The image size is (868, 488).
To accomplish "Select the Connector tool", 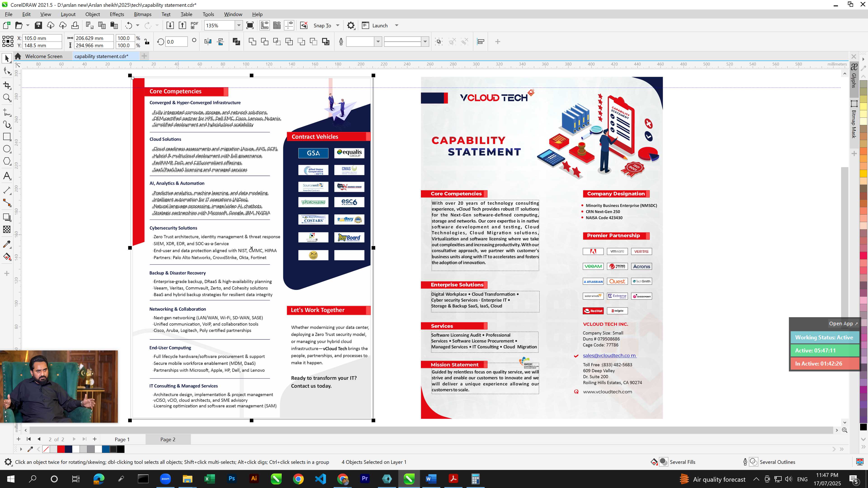I will (x=7, y=203).
